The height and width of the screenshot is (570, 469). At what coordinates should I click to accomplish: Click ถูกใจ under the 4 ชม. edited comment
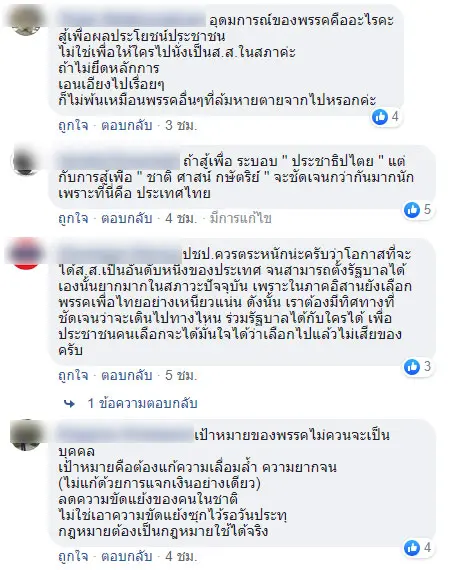coord(73,218)
